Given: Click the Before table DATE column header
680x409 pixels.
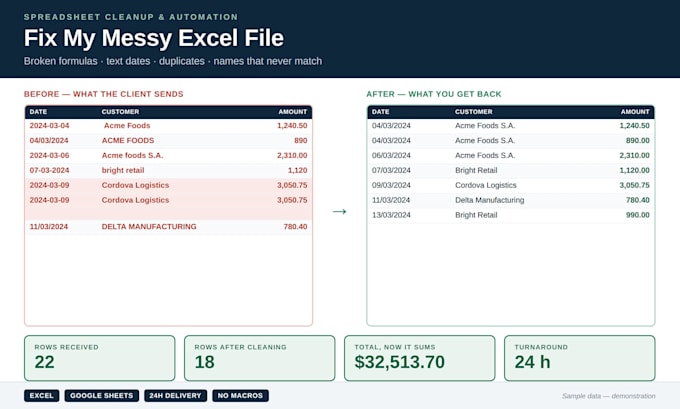Looking at the screenshot, I should (x=38, y=112).
